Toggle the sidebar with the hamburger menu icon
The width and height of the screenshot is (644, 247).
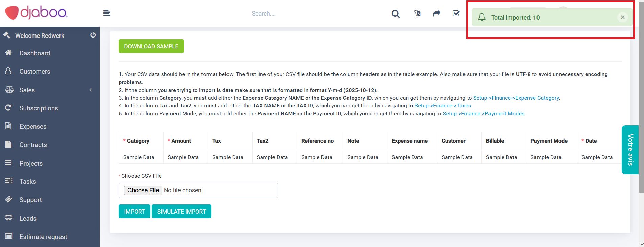click(107, 13)
